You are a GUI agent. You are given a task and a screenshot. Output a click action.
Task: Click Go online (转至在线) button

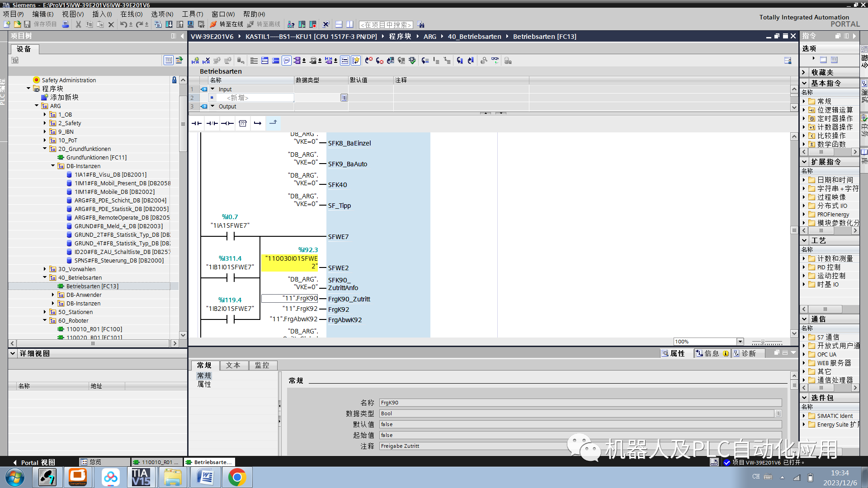(227, 24)
